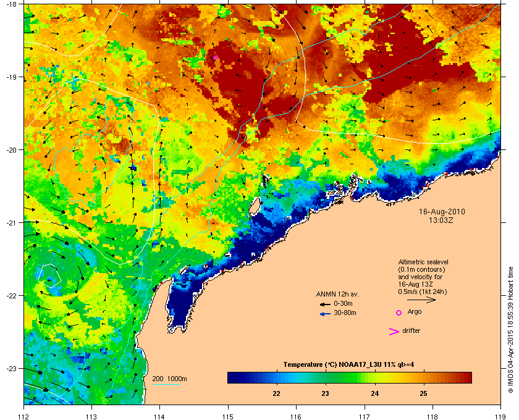Click the colorbar tick label 23
This screenshot has width=519, height=420.
point(326,393)
